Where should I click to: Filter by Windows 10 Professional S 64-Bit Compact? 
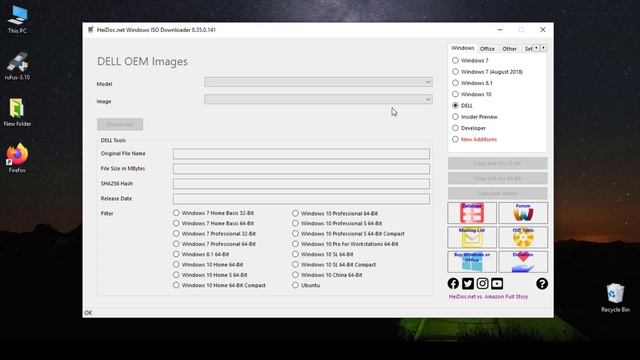(x=295, y=234)
